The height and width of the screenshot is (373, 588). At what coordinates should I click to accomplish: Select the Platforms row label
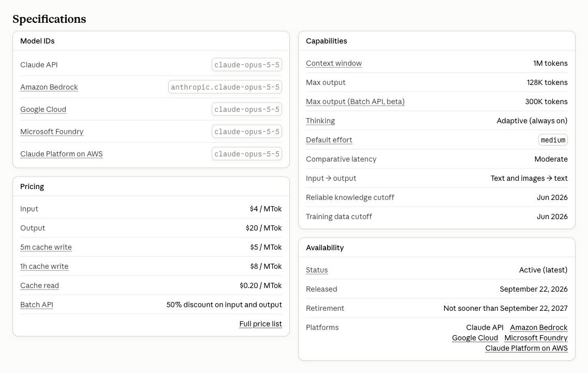[322, 327]
